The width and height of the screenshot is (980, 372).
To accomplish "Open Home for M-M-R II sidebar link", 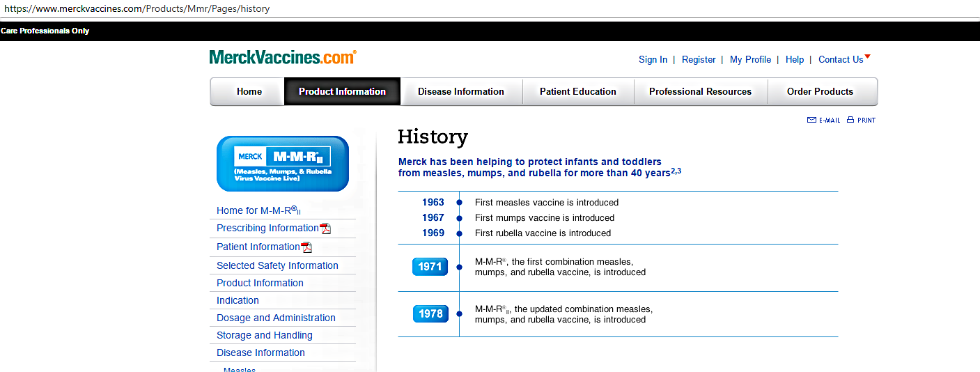I will pyautogui.click(x=258, y=210).
